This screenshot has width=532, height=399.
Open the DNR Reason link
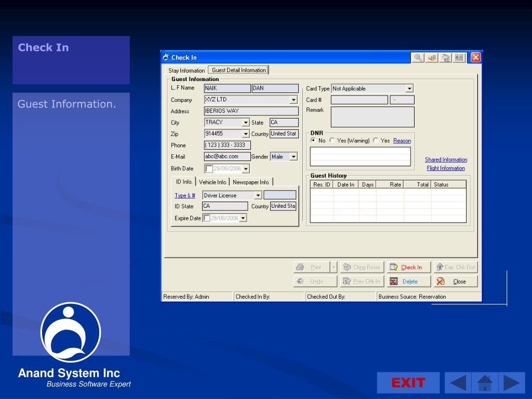click(402, 140)
